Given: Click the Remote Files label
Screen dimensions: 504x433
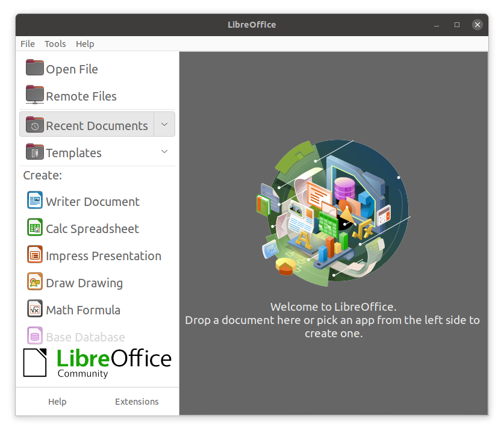Looking at the screenshot, I should click(x=81, y=96).
